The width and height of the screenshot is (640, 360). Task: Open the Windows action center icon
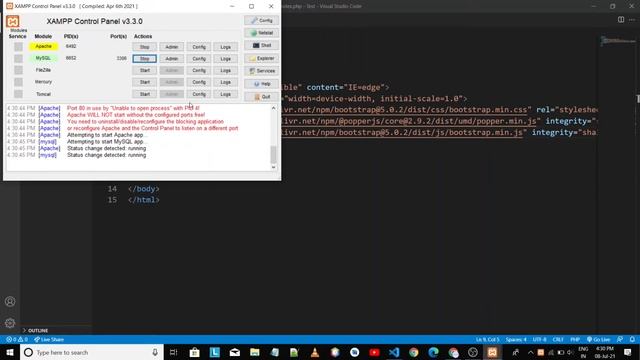pos(628,352)
